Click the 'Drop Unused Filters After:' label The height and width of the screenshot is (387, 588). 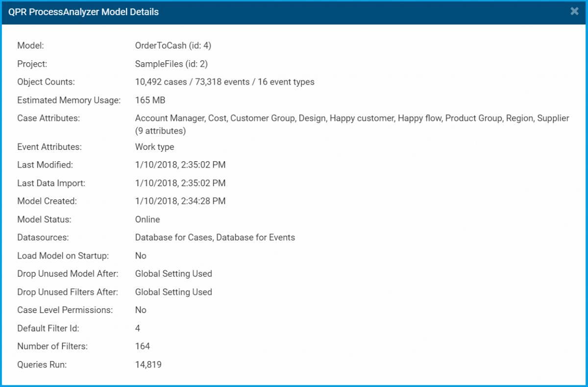click(68, 292)
